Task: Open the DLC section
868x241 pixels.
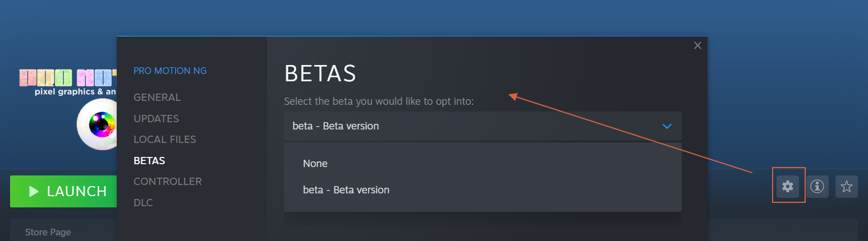Action: pos(143,203)
